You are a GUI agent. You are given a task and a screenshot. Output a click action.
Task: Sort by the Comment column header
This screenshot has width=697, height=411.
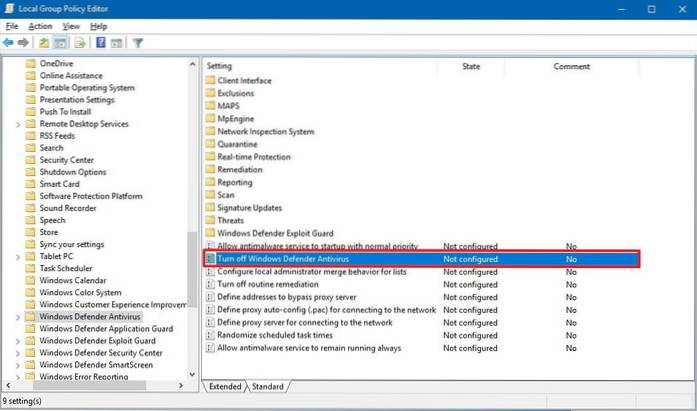[572, 66]
